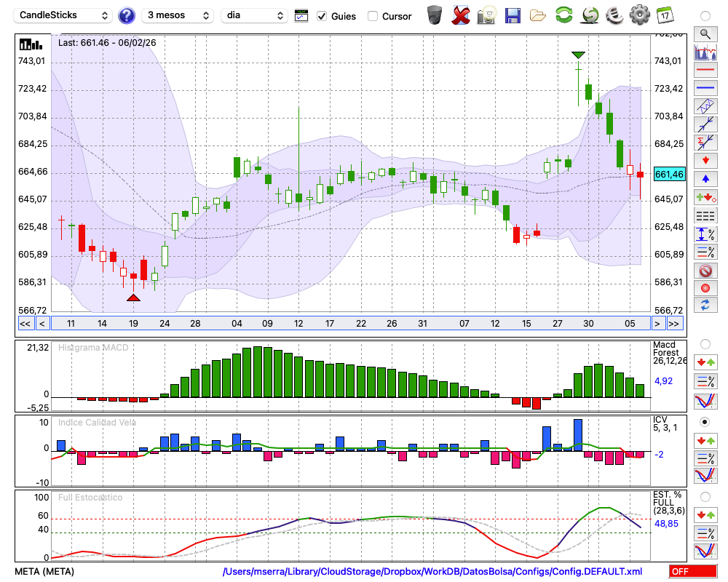Click MACD panel lines percent button
The height and width of the screenshot is (582, 728).
[705, 381]
